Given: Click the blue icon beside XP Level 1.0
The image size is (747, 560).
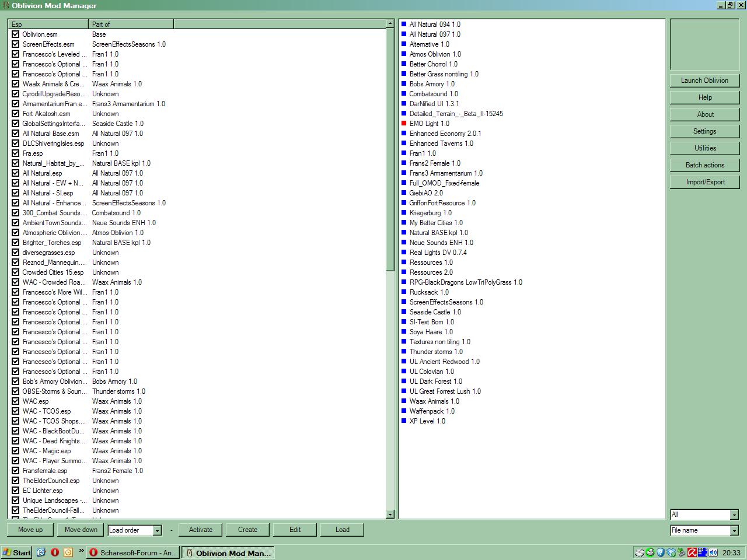Looking at the screenshot, I should coord(403,421).
